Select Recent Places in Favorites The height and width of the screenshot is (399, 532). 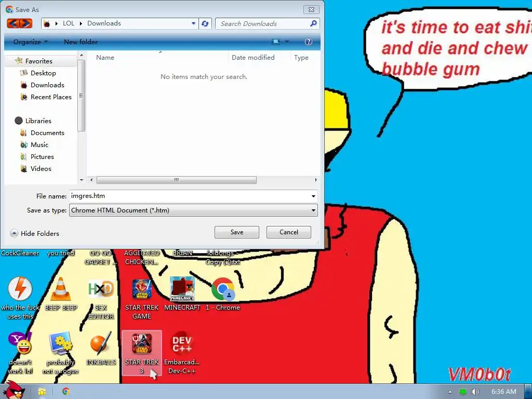tap(50, 97)
